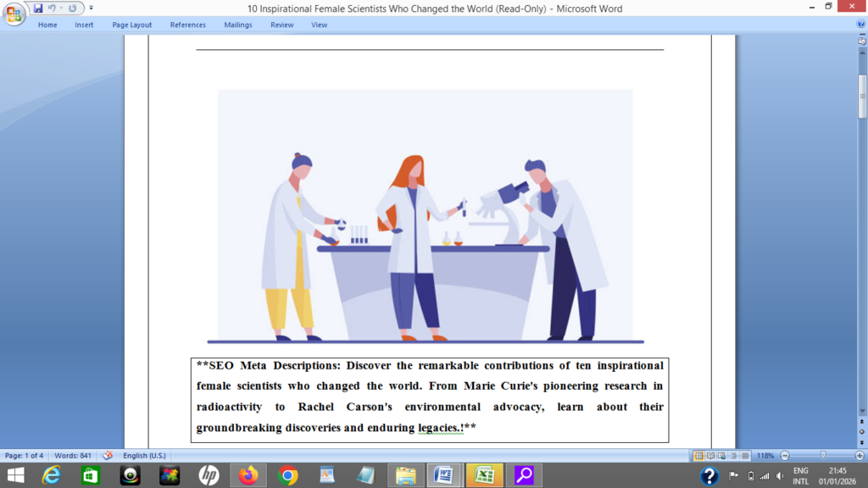Click the Undo arrow icon
Viewport: 868px width, 488px height.
[52, 8]
